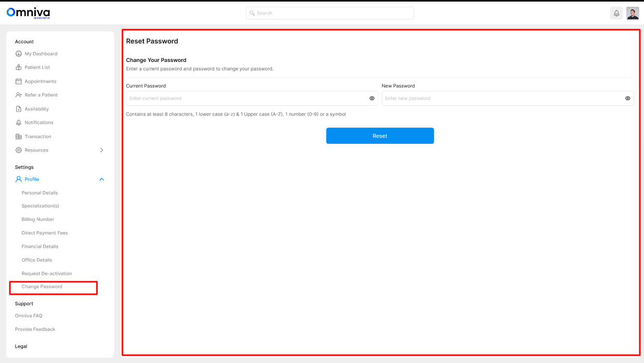Show current password using eye icon
The height and width of the screenshot is (363, 644).
(372, 98)
